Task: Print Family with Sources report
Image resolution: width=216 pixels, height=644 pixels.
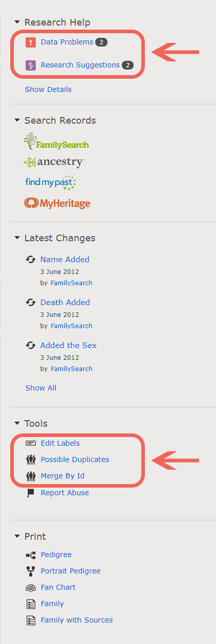Action: (77, 620)
